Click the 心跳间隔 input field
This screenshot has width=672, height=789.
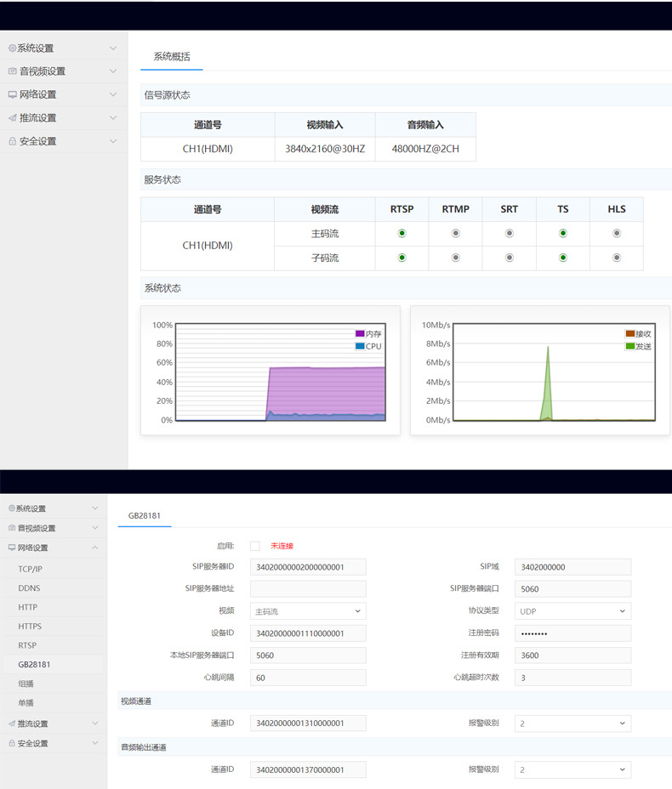point(308,678)
